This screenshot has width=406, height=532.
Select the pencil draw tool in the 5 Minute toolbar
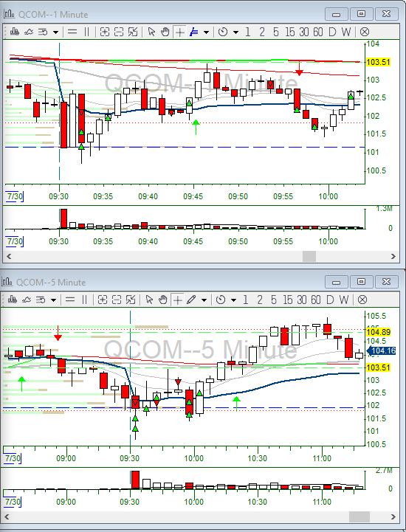click(192, 300)
